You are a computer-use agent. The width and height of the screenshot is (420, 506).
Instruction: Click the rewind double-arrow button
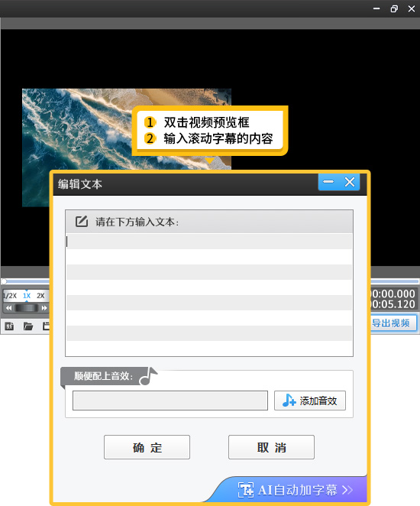pyautogui.click(x=8, y=308)
